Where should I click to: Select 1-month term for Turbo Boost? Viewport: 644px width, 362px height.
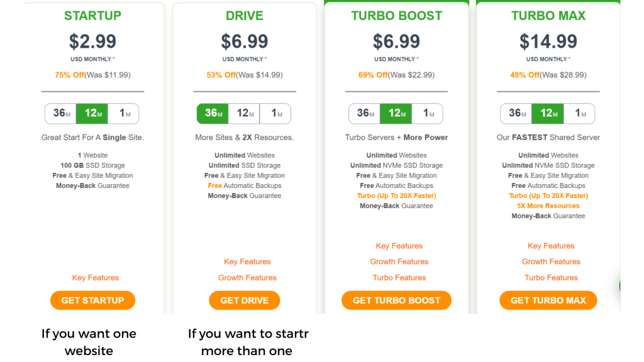coord(428,114)
